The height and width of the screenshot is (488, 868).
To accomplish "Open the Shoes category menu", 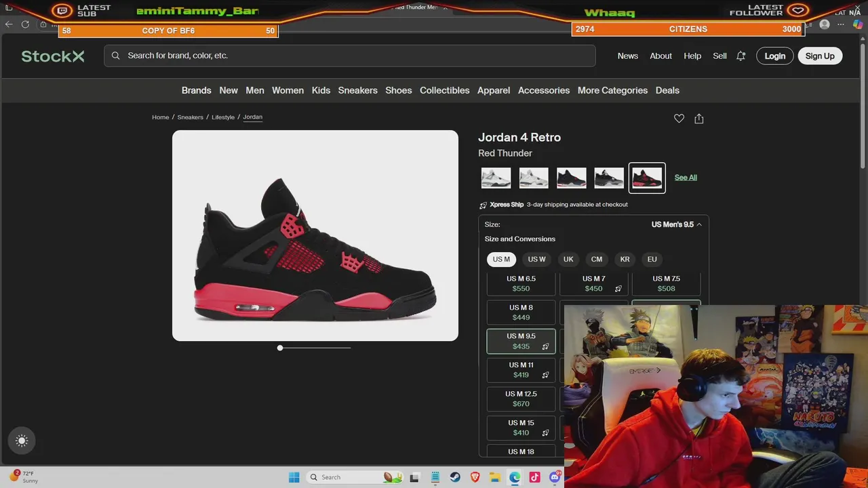I will point(399,90).
